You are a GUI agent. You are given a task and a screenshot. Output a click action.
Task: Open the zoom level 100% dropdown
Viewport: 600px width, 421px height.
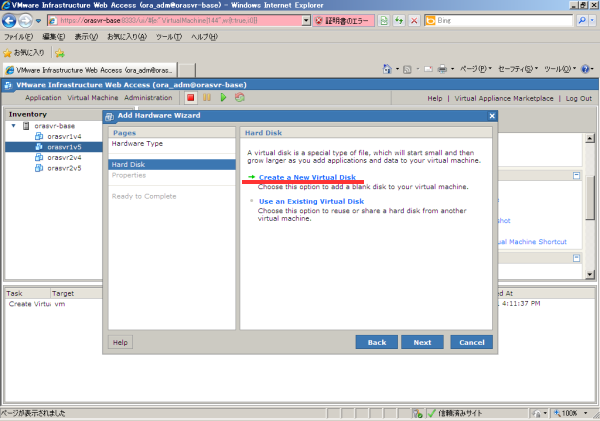pos(590,413)
